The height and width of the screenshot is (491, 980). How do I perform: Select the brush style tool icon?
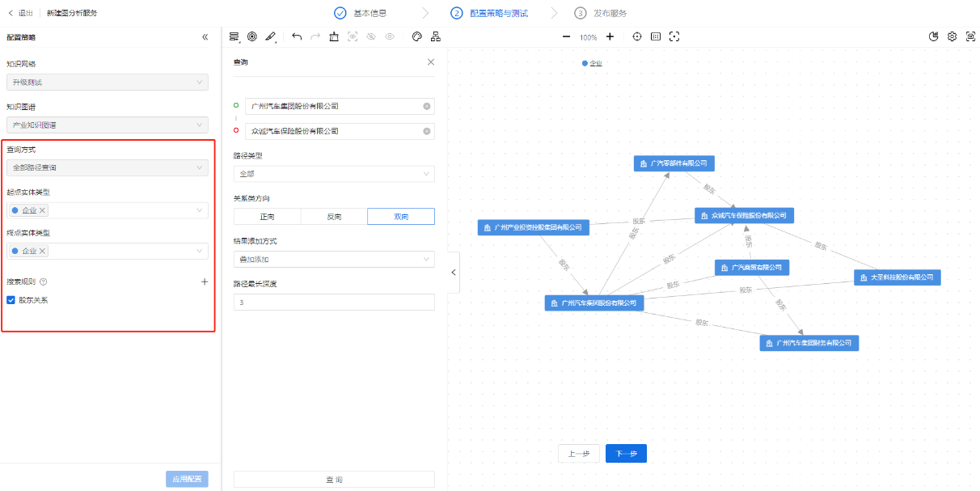tap(271, 36)
